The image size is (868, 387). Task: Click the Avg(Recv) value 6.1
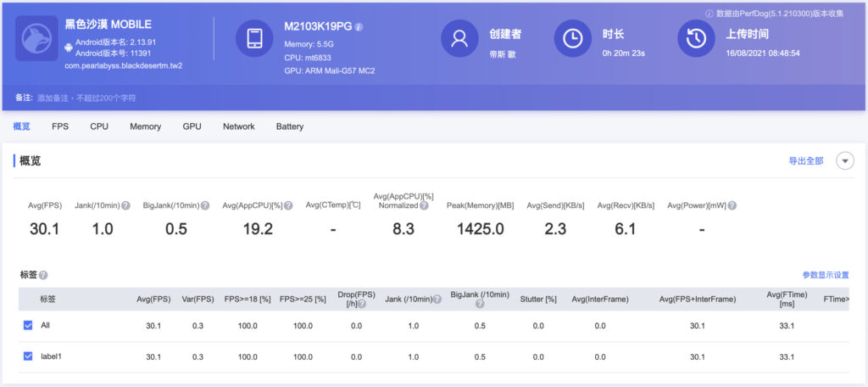click(625, 229)
